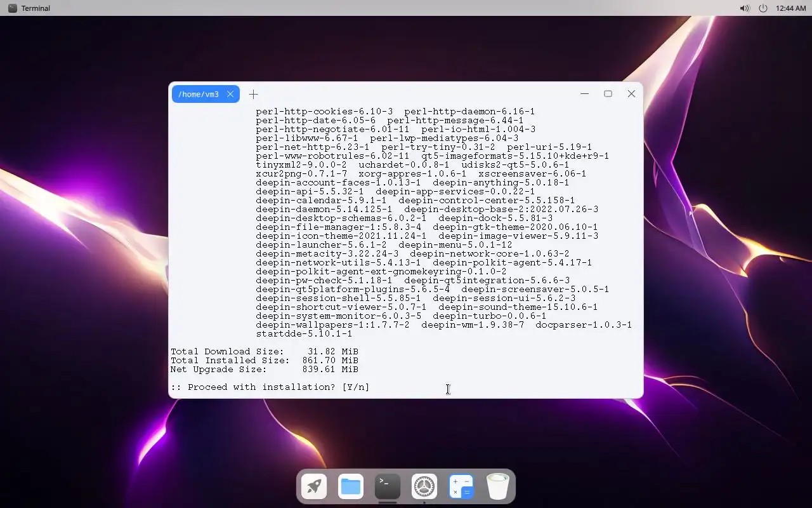Click on 'deepin-dock-5.5.81-3' text
Screen dimensions: 812x508
(495, 218)
